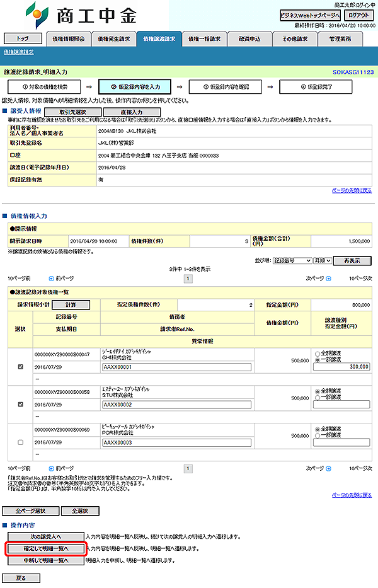Click the 全選択 button
Screen dimensions: 378x588
click(x=80, y=510)
